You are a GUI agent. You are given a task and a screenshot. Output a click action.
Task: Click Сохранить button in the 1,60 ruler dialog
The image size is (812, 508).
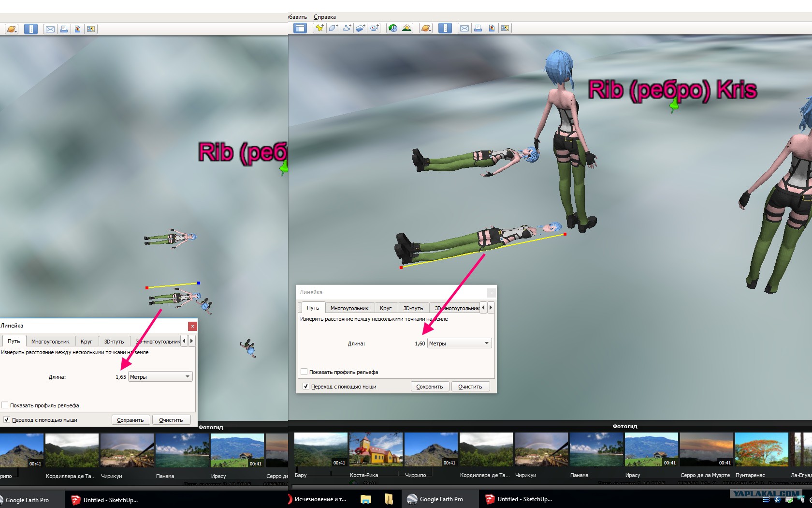point(430,387)
